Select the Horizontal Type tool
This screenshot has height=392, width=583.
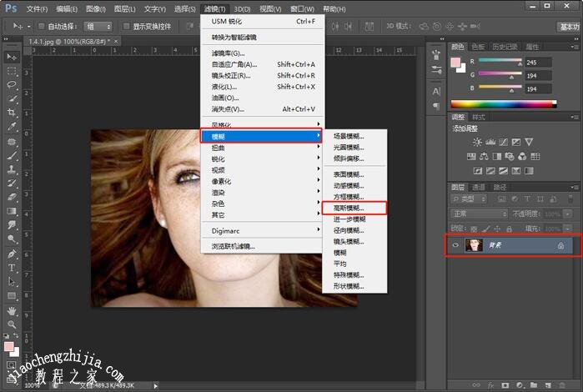(x=13, y=268)
